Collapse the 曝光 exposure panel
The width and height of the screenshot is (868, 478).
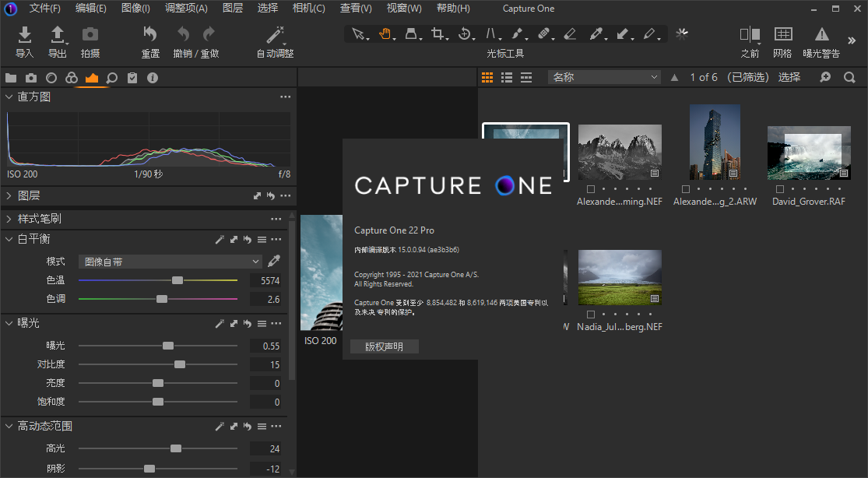[9, 323]
